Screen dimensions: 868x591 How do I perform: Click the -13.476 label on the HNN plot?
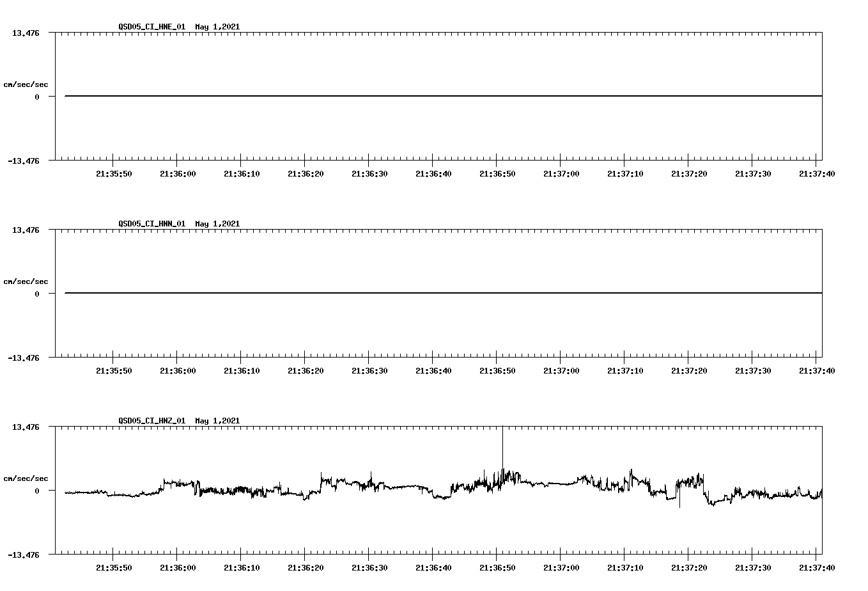tap(25, 359)
